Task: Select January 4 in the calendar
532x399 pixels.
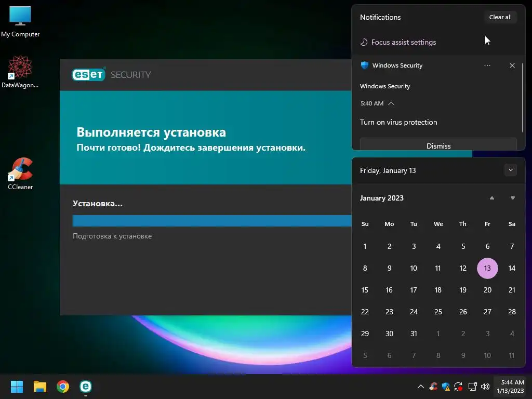Action: (x=438, y=246)
